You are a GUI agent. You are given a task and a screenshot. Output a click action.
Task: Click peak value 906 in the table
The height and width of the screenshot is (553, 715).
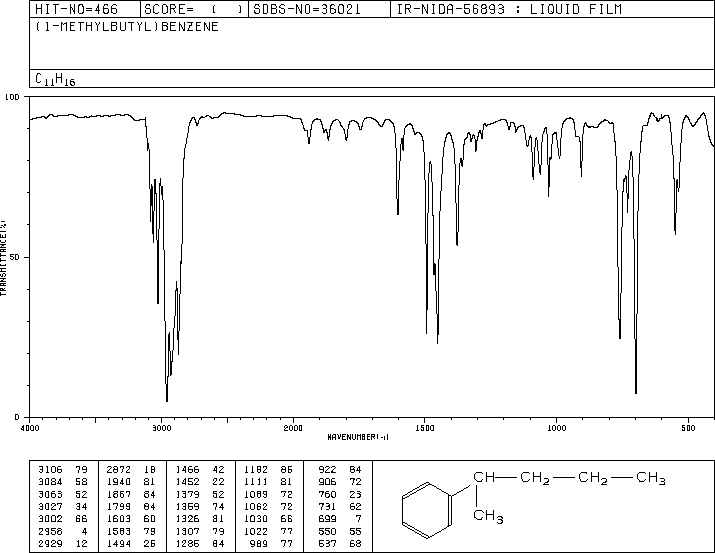tap(327, 482)
